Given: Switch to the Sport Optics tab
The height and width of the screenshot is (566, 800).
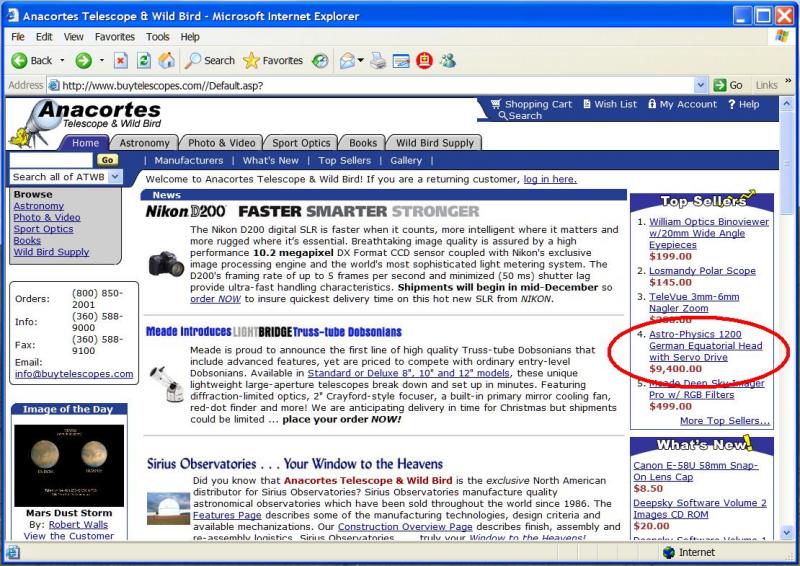Looking at the screenshot, I should [x=301, y=143].
